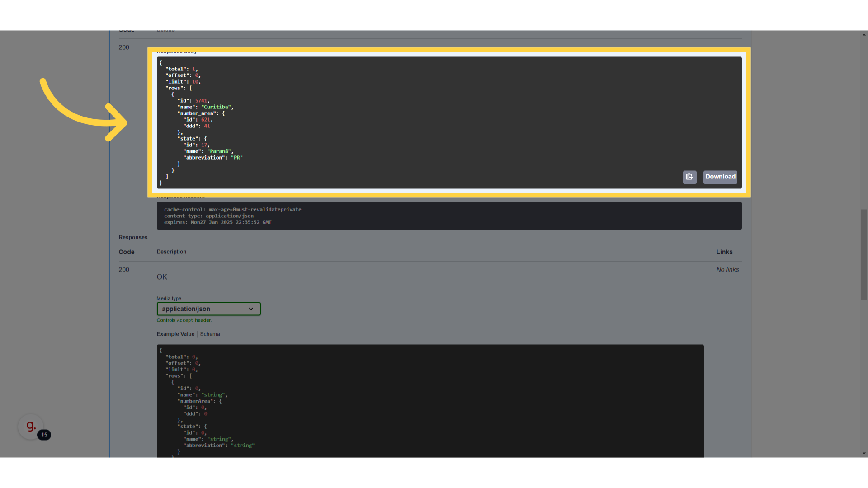Click the badge showing 15 steps

pyautogui.click(x=44, y=435)
